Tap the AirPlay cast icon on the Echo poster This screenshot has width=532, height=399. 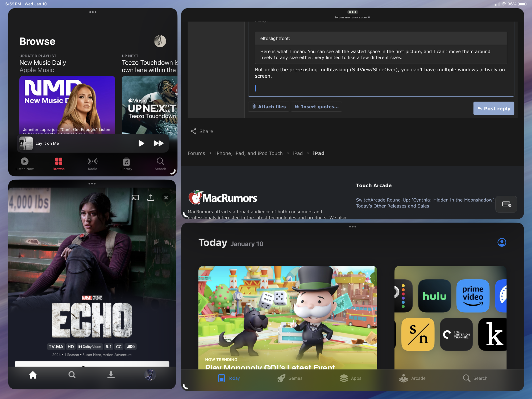[x=136, y=198]
